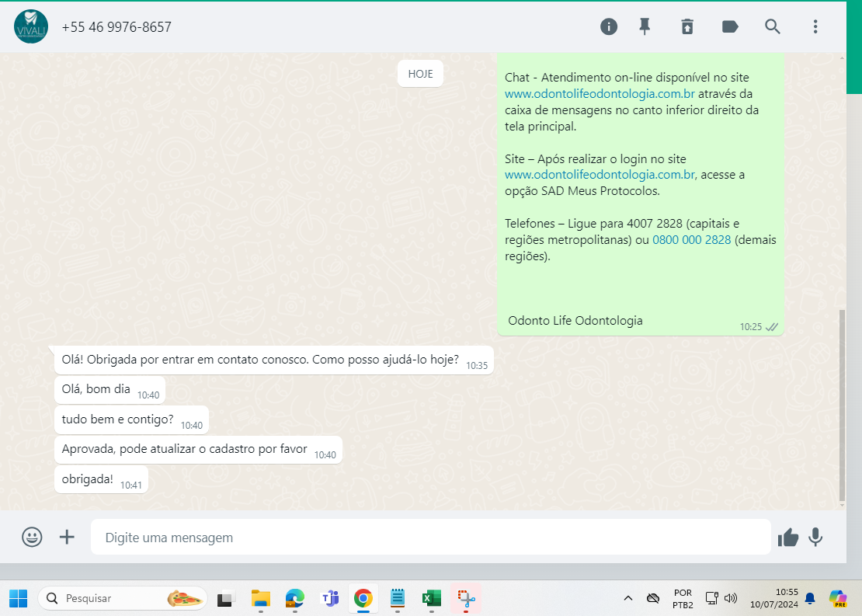Click the HOJE date badge

[x=421, y=74]
